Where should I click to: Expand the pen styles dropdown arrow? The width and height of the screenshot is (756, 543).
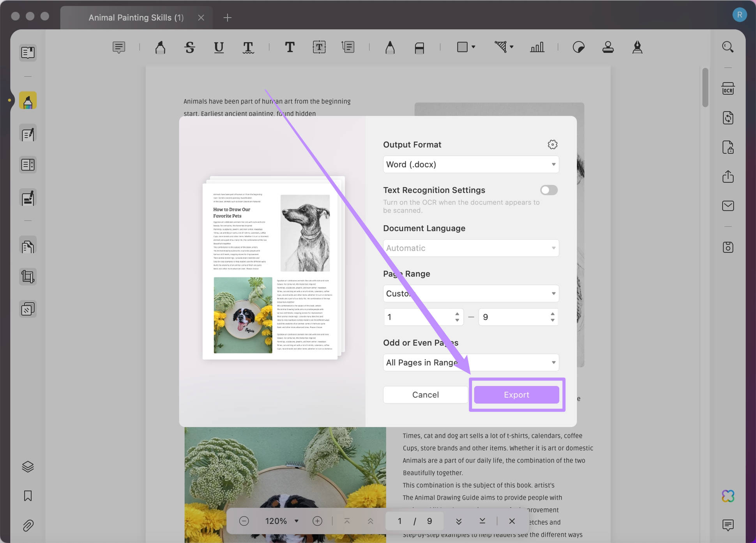click(x=512, y=47)
